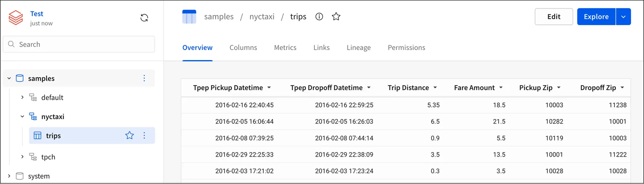Viewport: 644px width, 184px height.
Task: Open Tpep Pickup Datetime column dropdown
Action: (x=269, y=88)
